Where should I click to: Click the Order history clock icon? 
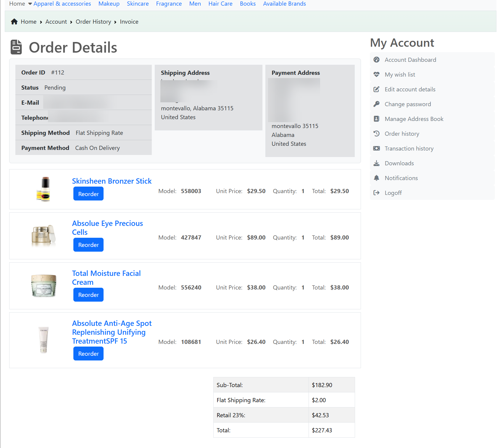(376, 134)
